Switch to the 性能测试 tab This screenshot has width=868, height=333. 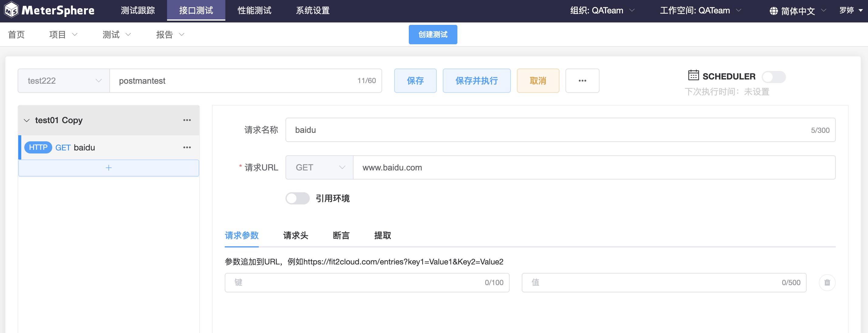click(255, 10)
